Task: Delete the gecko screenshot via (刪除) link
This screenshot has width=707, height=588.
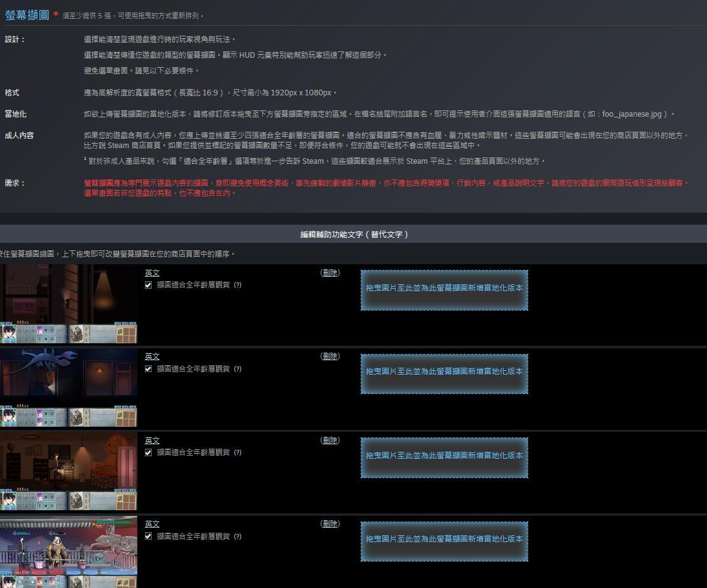Action: (x=330, y=356)
